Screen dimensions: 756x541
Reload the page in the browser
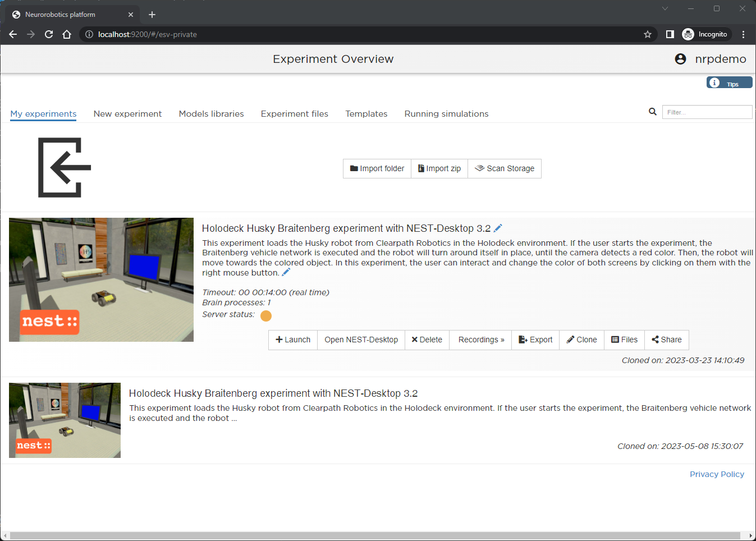click(x=49, y=34)
